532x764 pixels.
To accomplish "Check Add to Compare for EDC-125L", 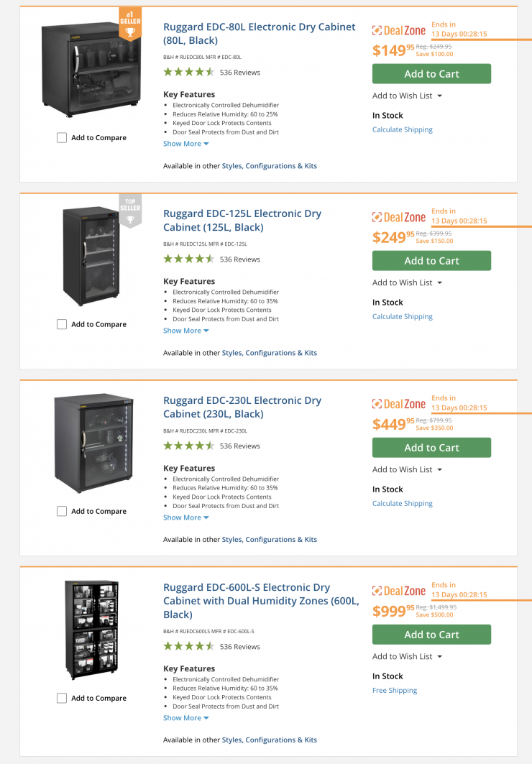I will (x=62, y=325).
